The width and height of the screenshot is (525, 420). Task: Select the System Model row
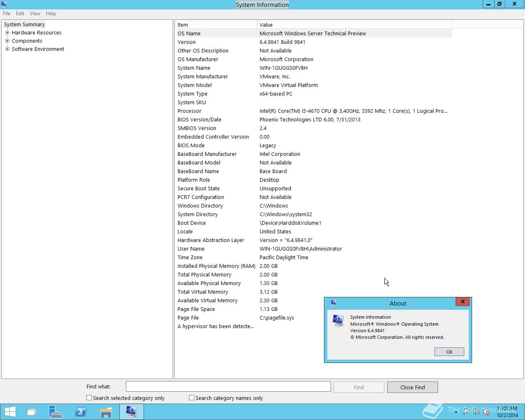(314, 85)
